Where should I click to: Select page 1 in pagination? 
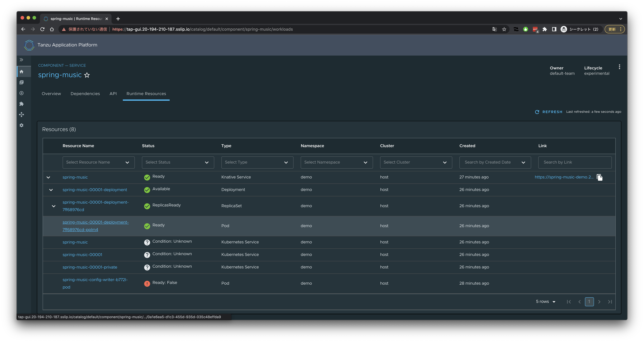589,302
